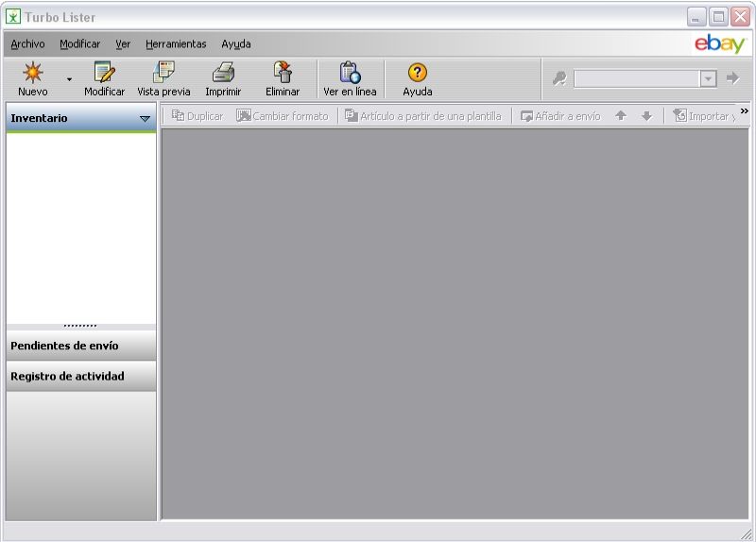The height and width of the screenshot is (542, 756).
Task: Click the move up arrow icon
Action: click(x=621, y=115)
